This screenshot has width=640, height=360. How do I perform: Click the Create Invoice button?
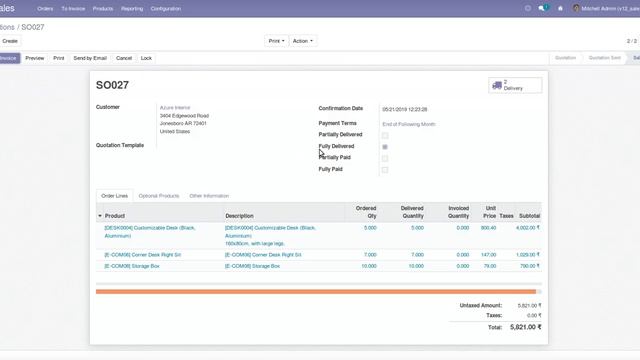[9, 58]
